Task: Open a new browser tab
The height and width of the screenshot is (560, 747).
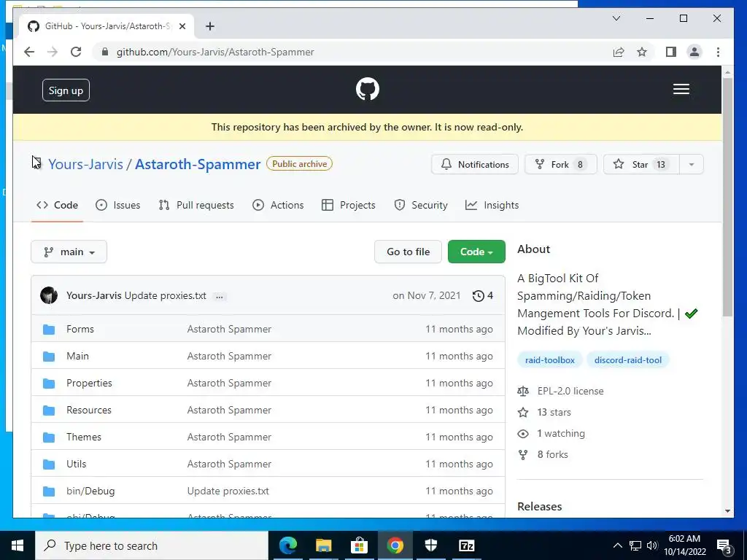Action: pos(210,26)
